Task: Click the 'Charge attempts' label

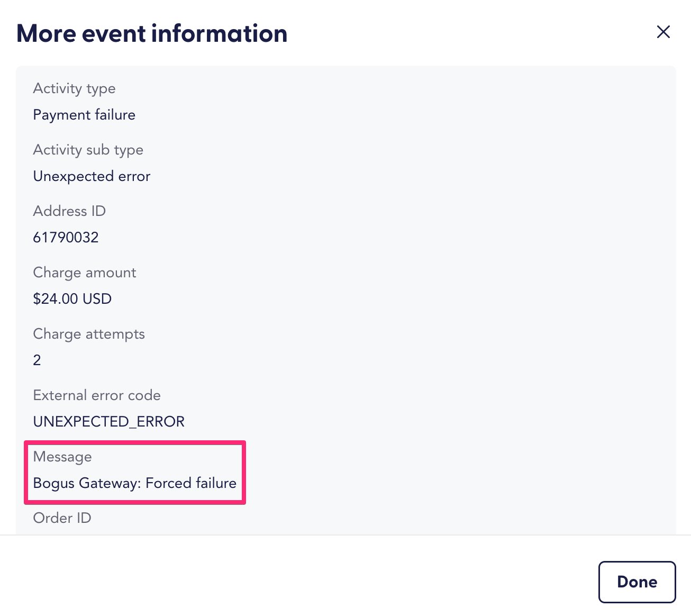Action: tap(88, 334)
